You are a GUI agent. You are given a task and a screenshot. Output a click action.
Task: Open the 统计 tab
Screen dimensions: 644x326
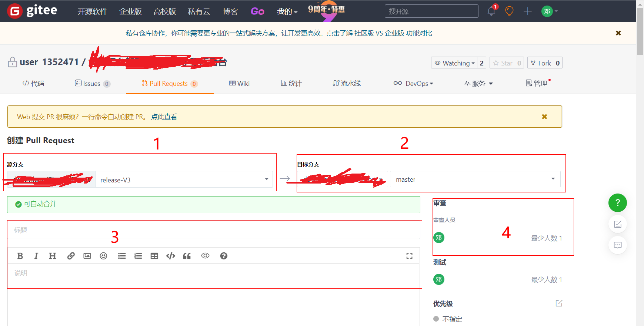point(291,83)
